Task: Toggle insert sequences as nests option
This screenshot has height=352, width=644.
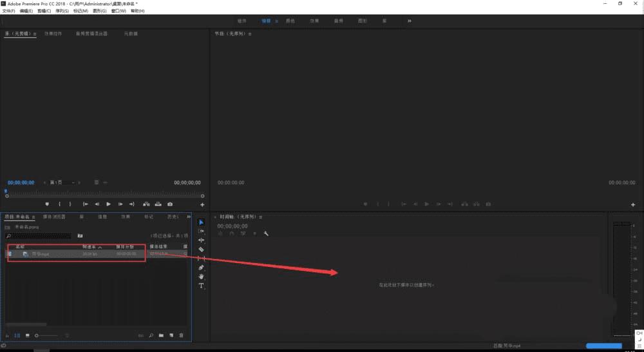Action: point(220,233)
